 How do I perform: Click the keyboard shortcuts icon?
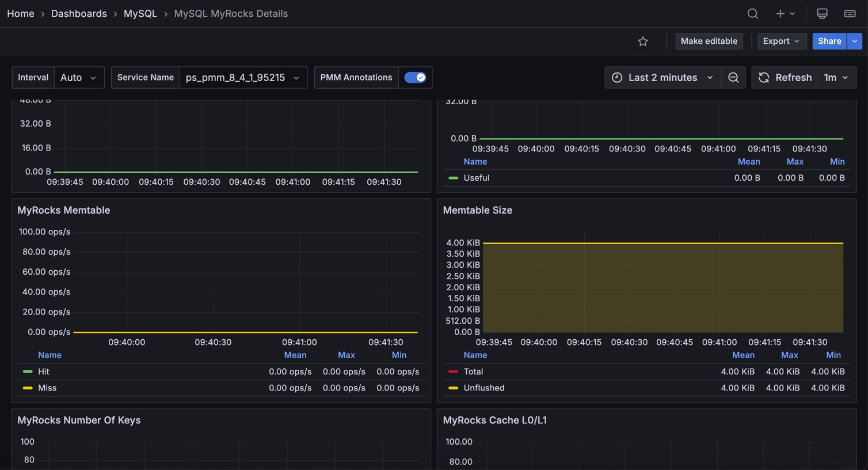pos(850,14)
